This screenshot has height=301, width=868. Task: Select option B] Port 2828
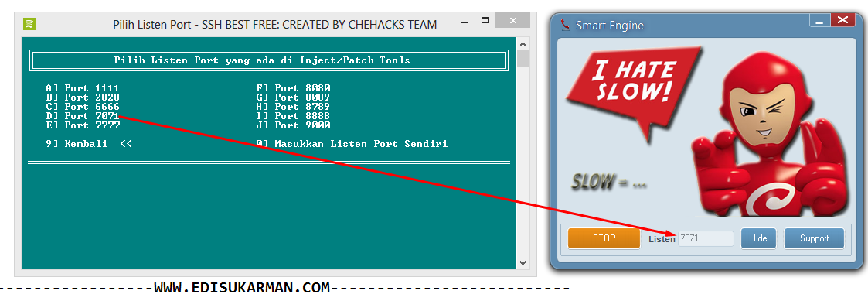tap(83, 97)
